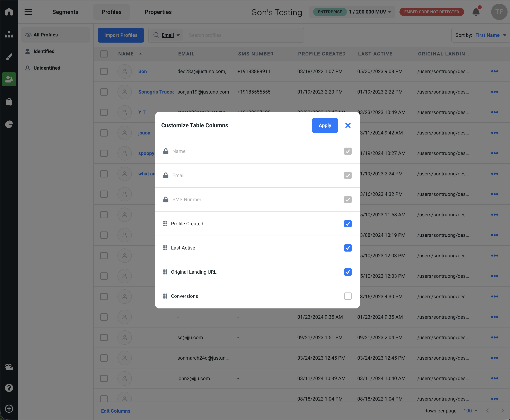Switch to the Profiles tab

click(112, 12)
